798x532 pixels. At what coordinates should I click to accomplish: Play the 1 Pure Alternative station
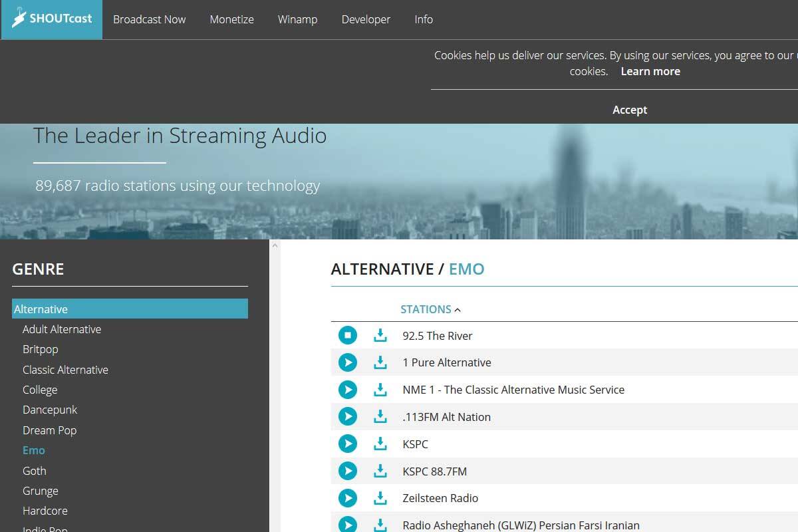[348, 362]
